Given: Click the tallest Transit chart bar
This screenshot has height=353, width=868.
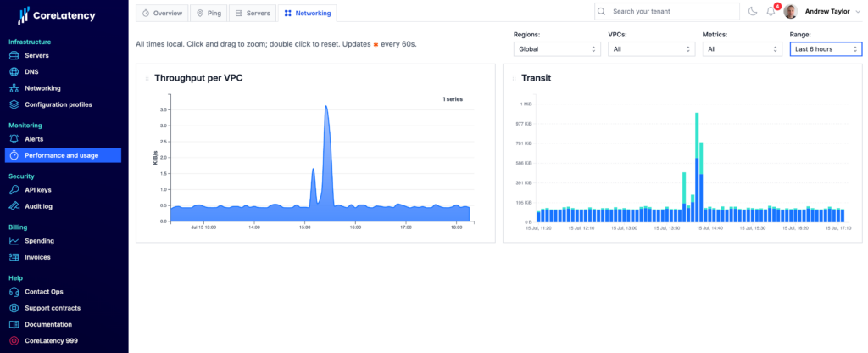Looking at the screenshot, I should (697, 167).
